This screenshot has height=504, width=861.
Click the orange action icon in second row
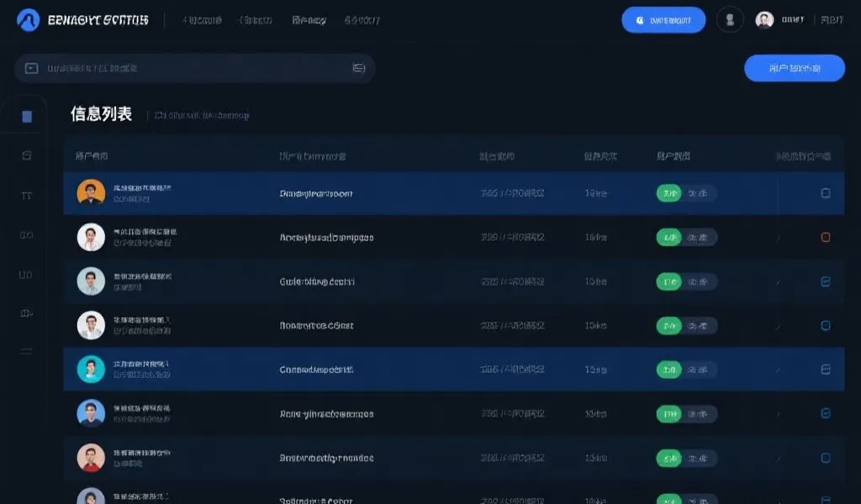(x=825, y=238)
